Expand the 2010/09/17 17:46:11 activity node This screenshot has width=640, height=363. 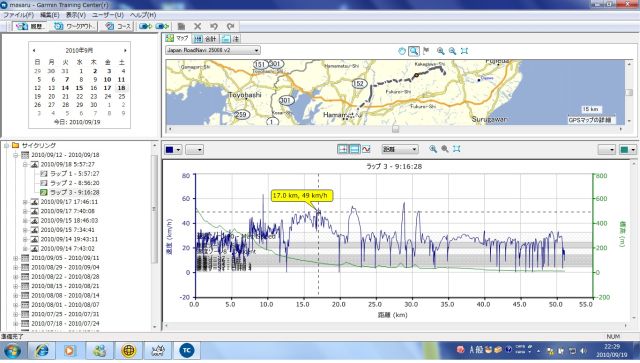(25, 202)
